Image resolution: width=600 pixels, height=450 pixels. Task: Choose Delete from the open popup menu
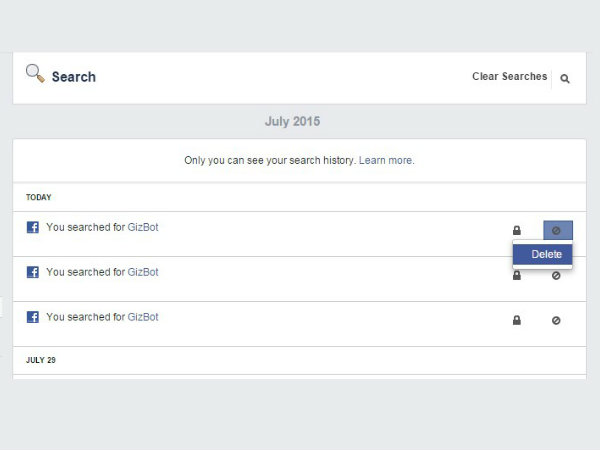545,254
